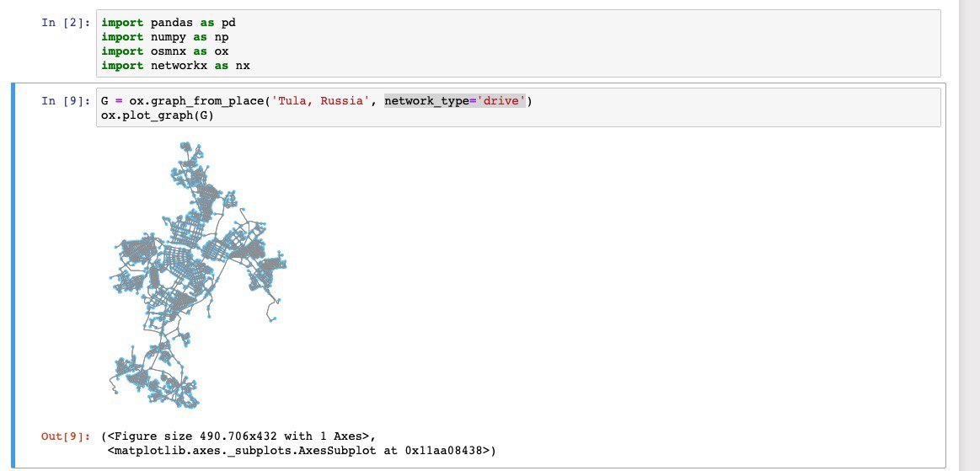The width and height of the screenshot is (980, 471).
Task: Click the 'import numpy as np' line
Action: pos(164,37)
